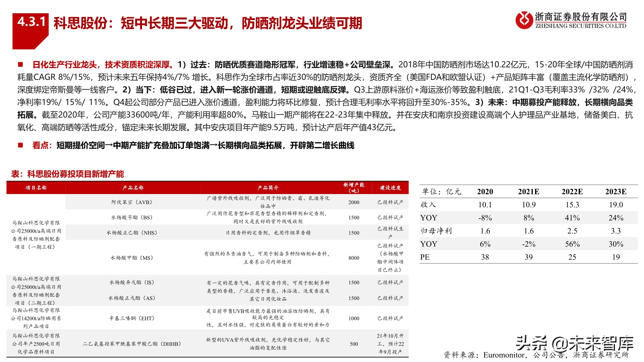This screenshot has height=362, width=644.
Task: Click the table title 表：科思股份募投项目新增产能
Action: 67,174
